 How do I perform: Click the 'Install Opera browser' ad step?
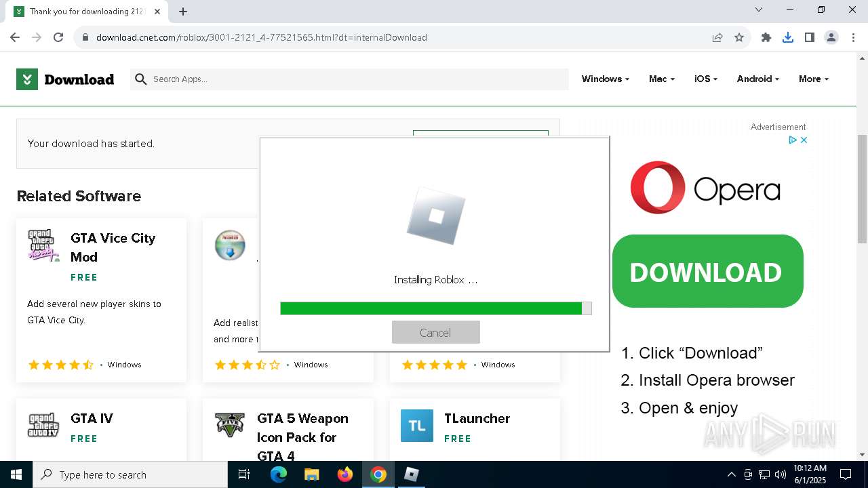click(x=708, y=380)
